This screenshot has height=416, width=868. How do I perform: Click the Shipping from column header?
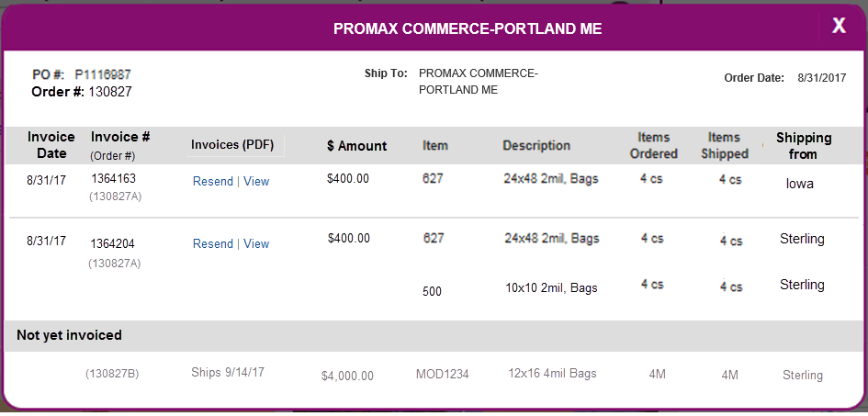pos(804,145)
